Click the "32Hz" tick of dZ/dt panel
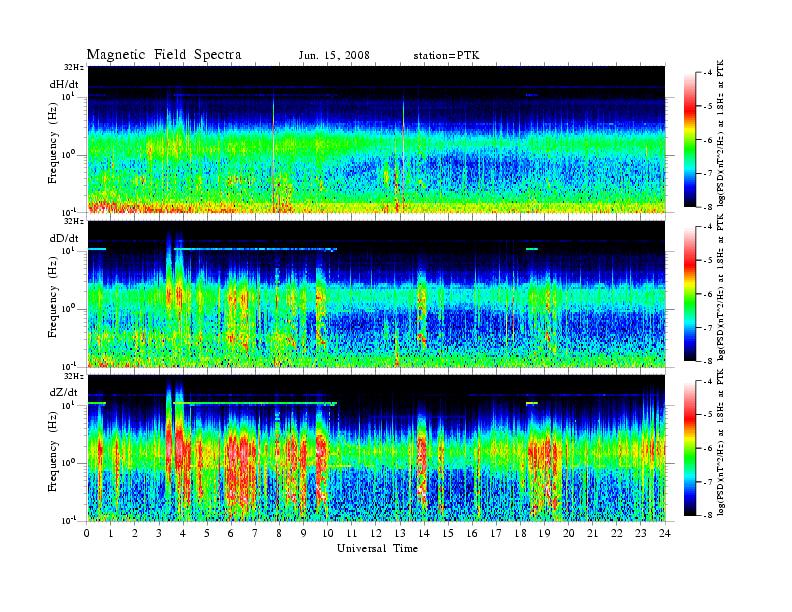This screenshot has width=792, height=612. coord(74,376)
